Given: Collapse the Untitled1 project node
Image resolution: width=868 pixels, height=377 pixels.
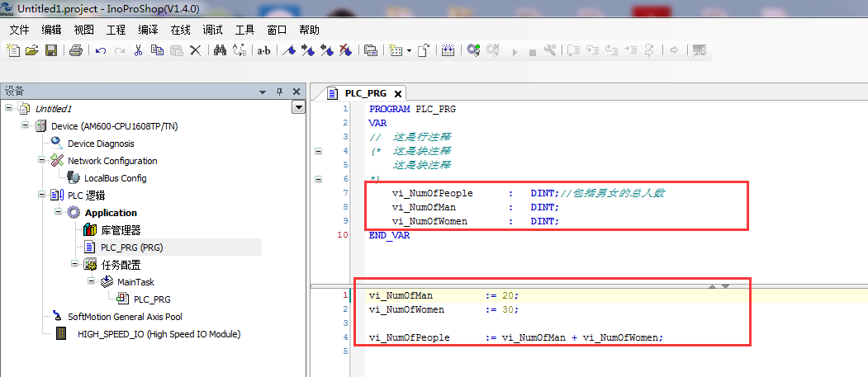Looking at the screenshot, I should (x=8, y=107).
